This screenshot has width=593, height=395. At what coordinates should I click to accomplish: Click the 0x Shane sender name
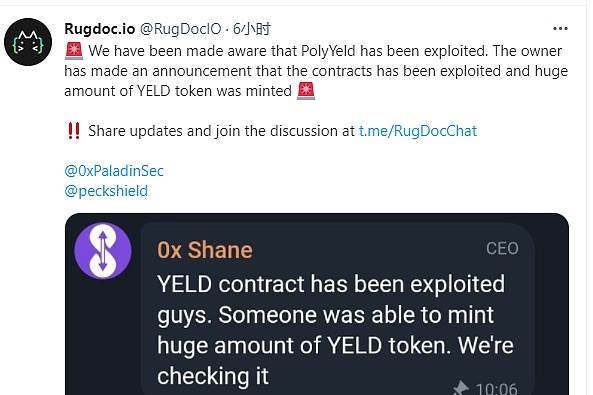point(205,250)
